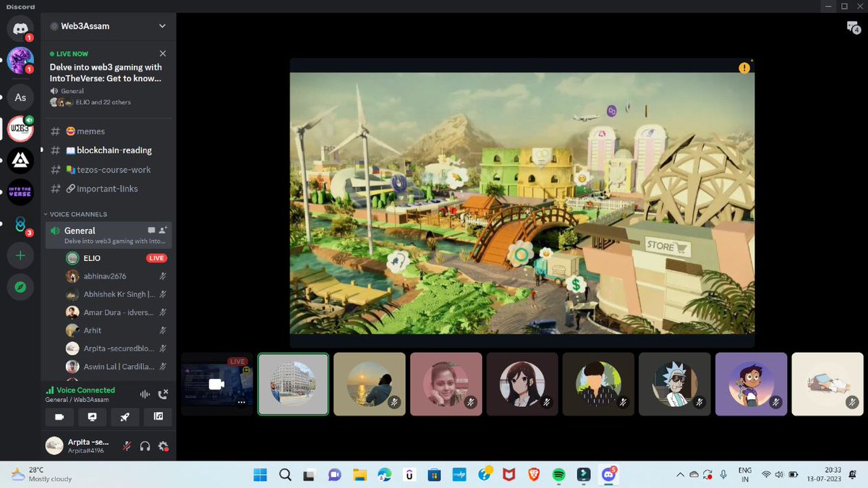This screenshot has height=488, width=868.
Task: Unmute the microphone in user panel
Action: 127,446
